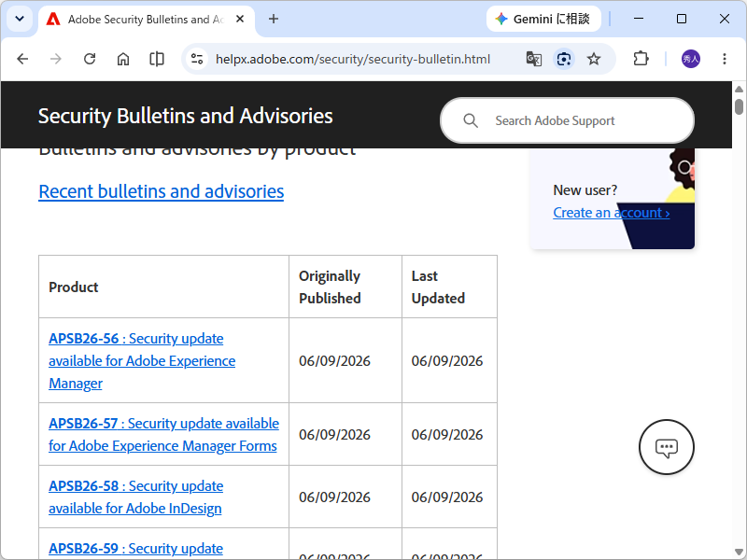Open Create an account link
The image size is (747, 560).
click(612, 213)
